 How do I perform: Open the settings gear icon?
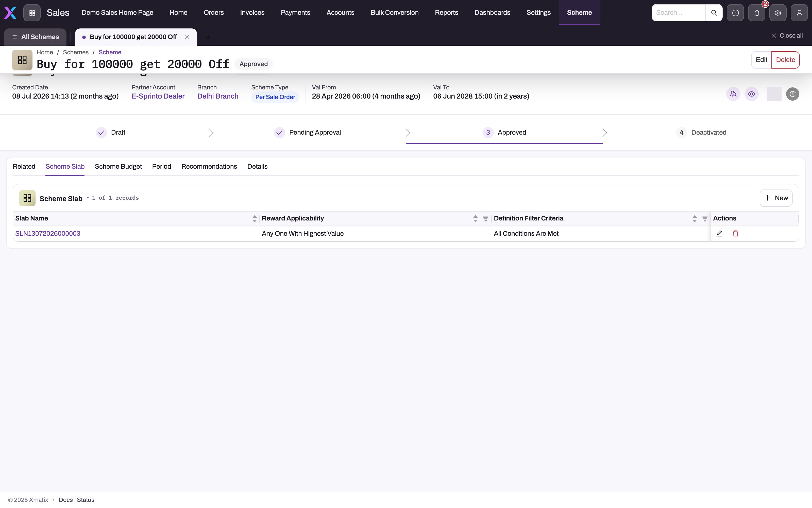(x=778, y=13)
